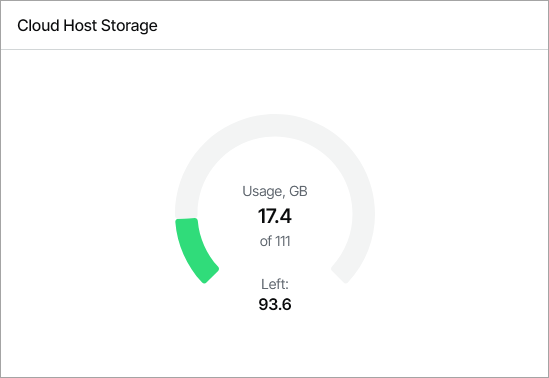Click the gray gauge's lower-right end cap

coord(340,275)
